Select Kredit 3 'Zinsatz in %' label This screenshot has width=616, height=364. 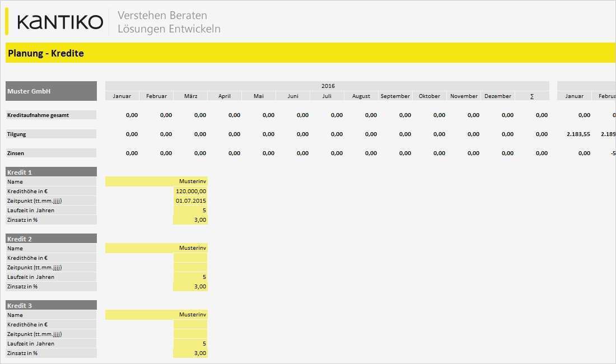pyautogui.click(x=51, y=353)
